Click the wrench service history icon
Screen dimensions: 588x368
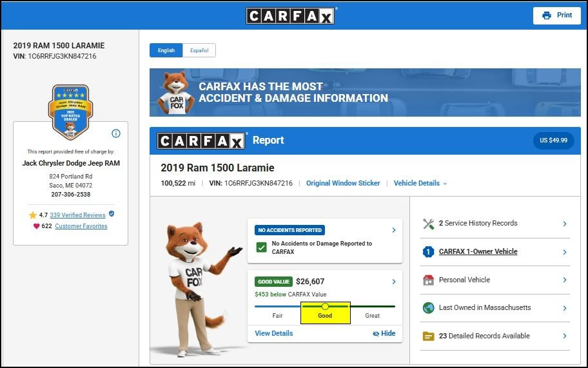tap(428, 224)
